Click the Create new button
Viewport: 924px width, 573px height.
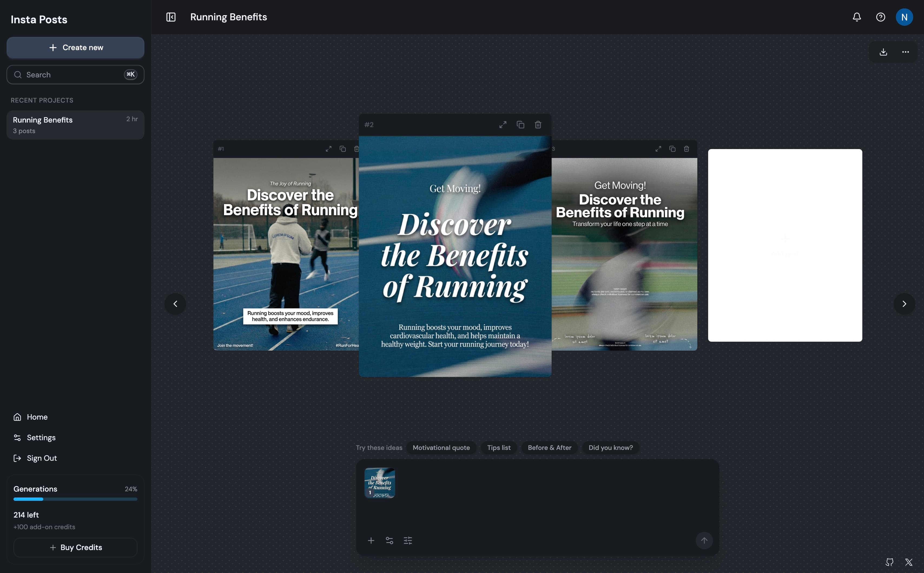coord(75,47)
